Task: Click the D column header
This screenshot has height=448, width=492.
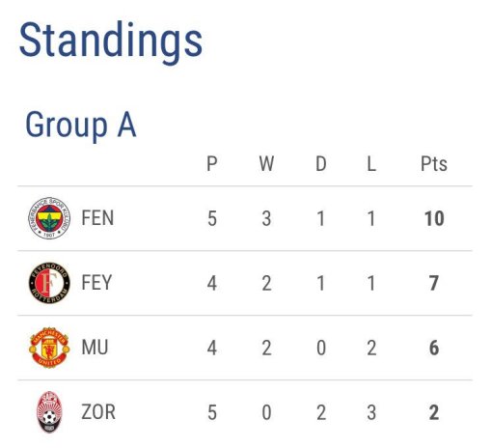Action: [x=321, y=164]
